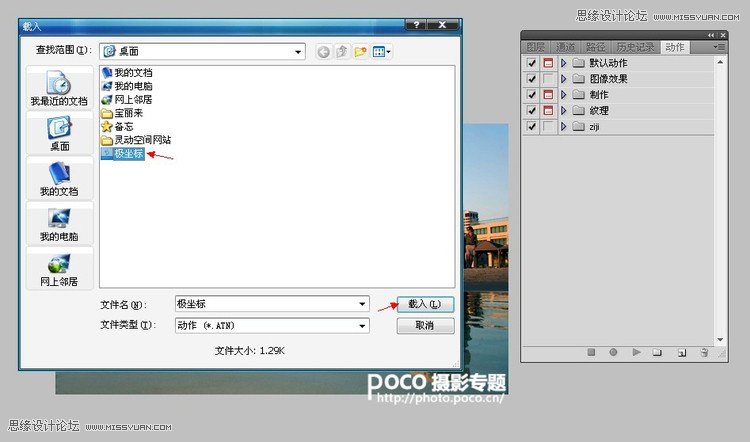Switch to the 图层 tab

point(536,47)
